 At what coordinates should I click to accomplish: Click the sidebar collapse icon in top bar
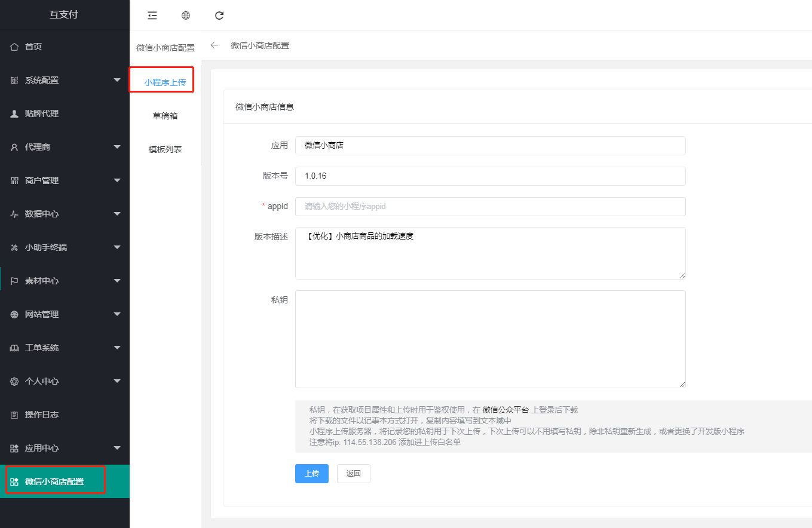[152, 16]
